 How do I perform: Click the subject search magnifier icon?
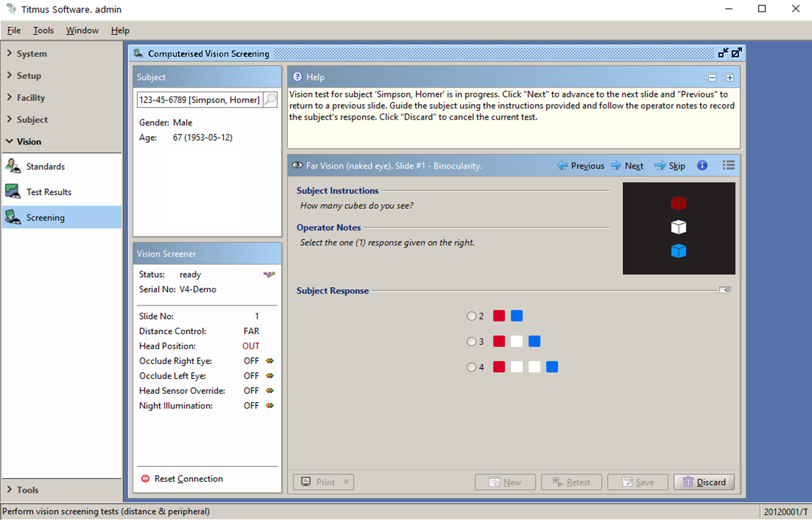pyautogui.click(x=270, y=100)
